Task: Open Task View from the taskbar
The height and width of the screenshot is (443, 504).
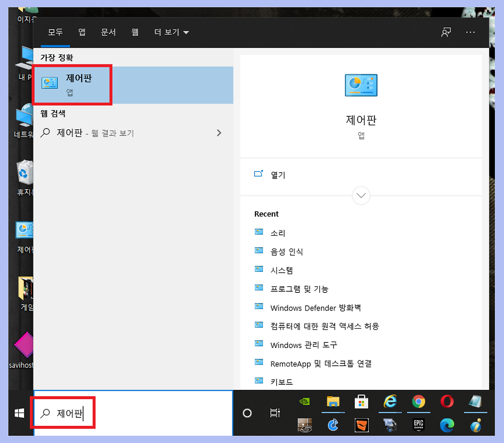Action: click(275, 413)
